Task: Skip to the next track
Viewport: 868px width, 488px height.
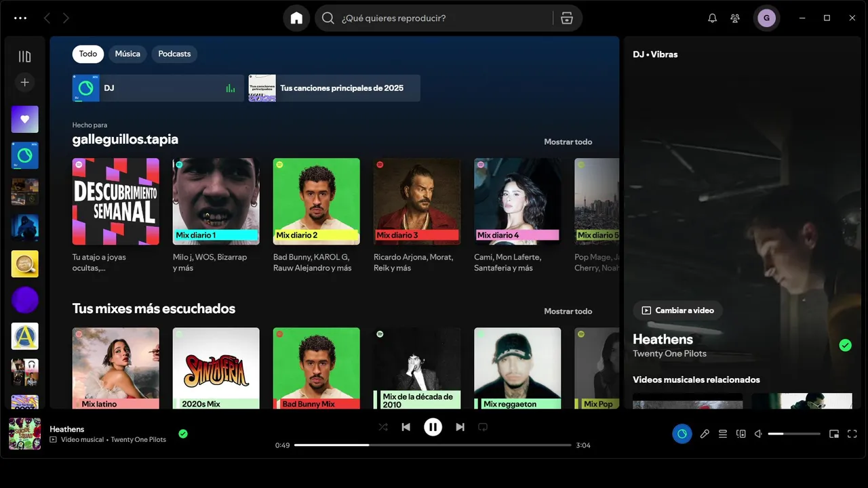Action: point(460,427)
